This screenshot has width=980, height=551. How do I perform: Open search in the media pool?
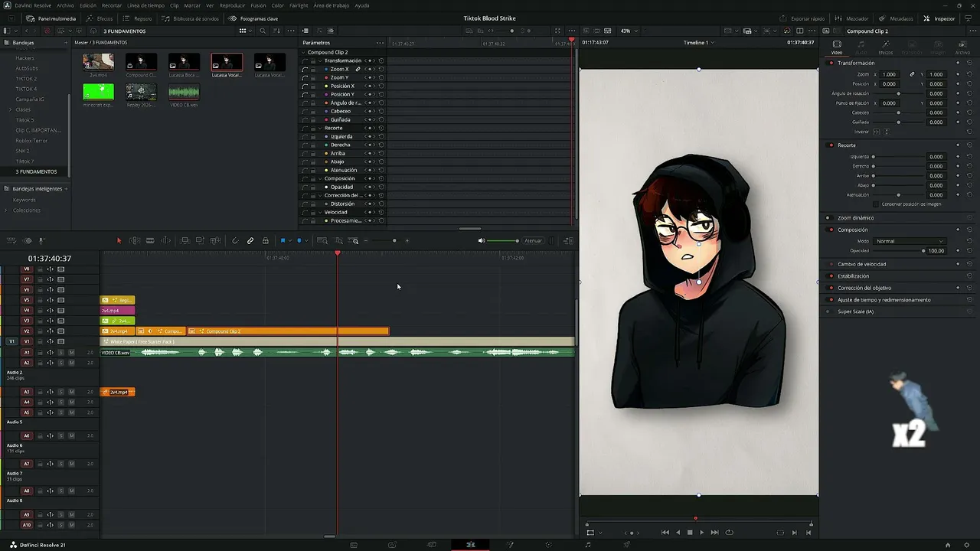point(263,31)
